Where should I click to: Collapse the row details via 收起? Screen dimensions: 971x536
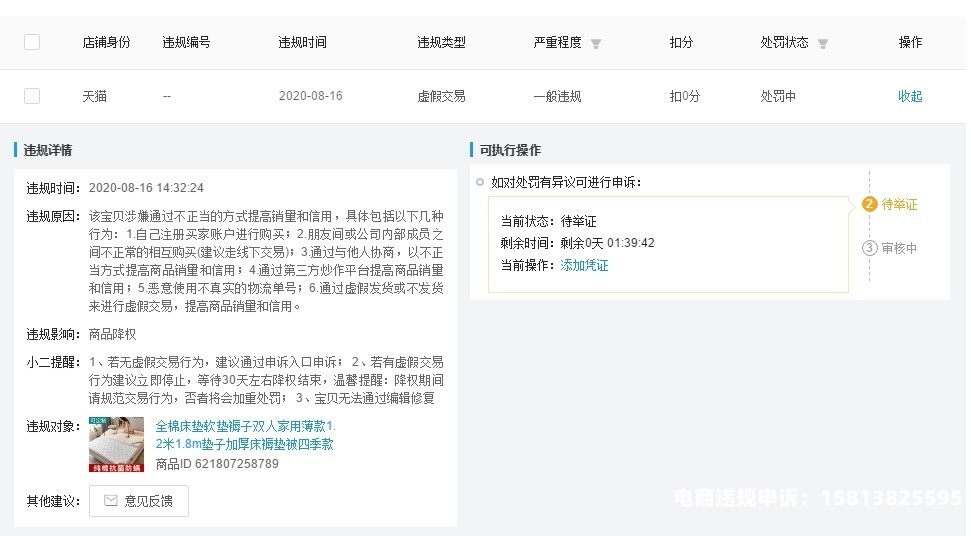(909, 97)
